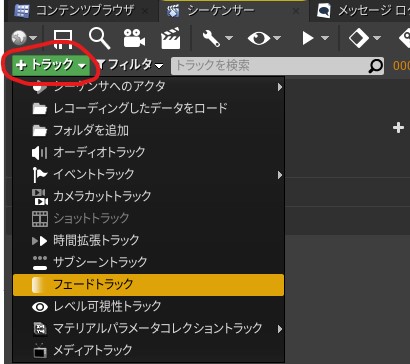Viewport: 410px width, 364px height.
Task: Close the コンテンツブラウザ tab
Action: 145,11
